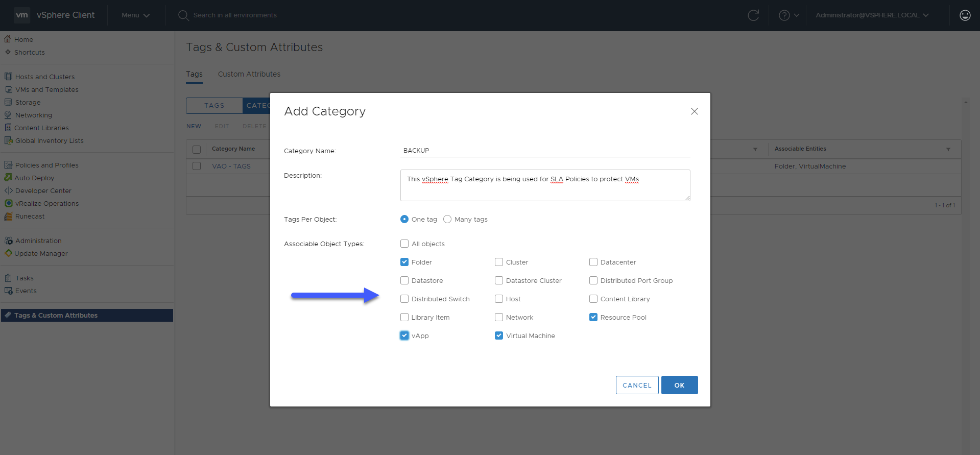980x455 pixels.
Task: Click the search magnifier icon
Action: [183, 15]
